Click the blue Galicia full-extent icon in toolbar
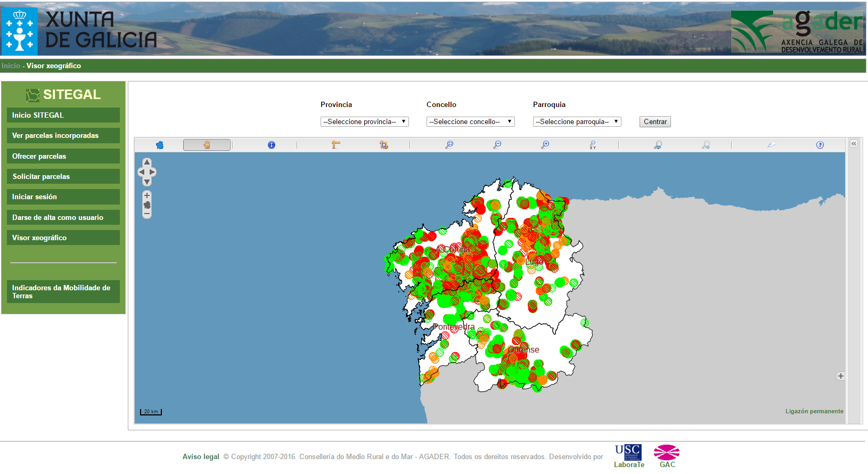The height and width of the screenshot is (474, 868). click(x=160, y=145)
